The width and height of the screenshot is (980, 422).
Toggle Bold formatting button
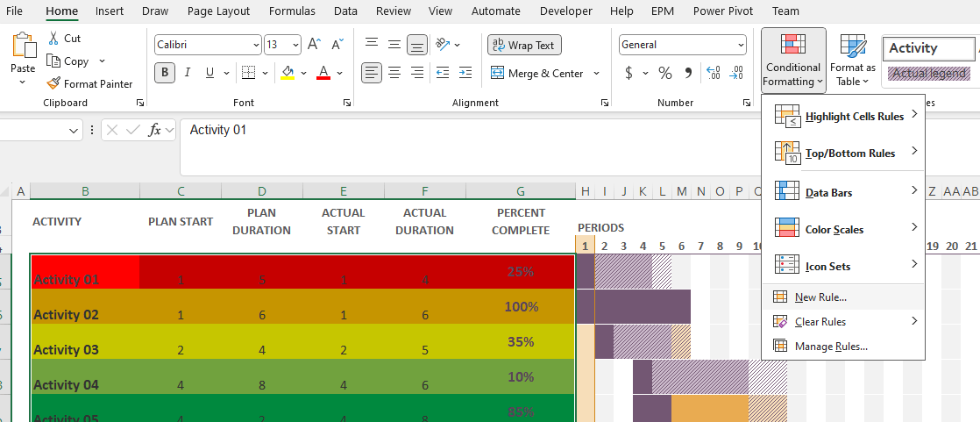[165, 73]
